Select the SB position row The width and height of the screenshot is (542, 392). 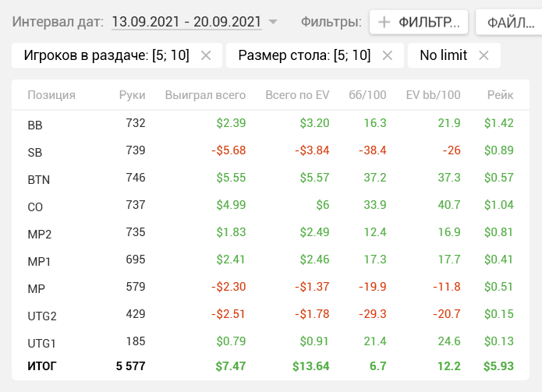[x=35, y=152]
